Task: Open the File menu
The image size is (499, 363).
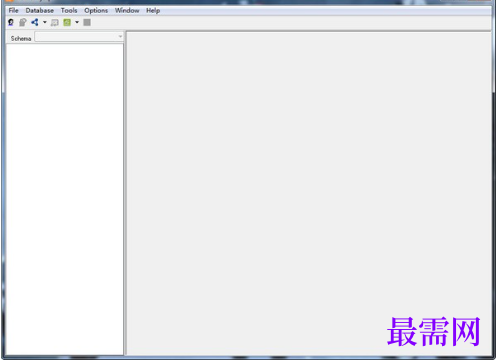Action: coord(13,10)
